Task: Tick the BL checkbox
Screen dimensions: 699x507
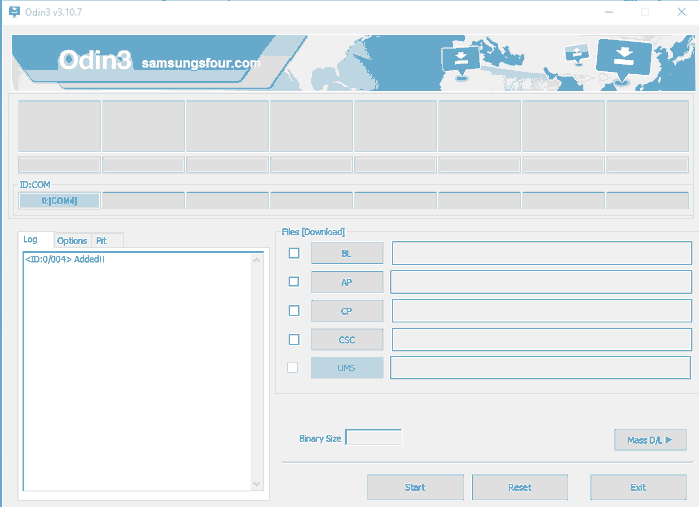Action: coord(294,253)
